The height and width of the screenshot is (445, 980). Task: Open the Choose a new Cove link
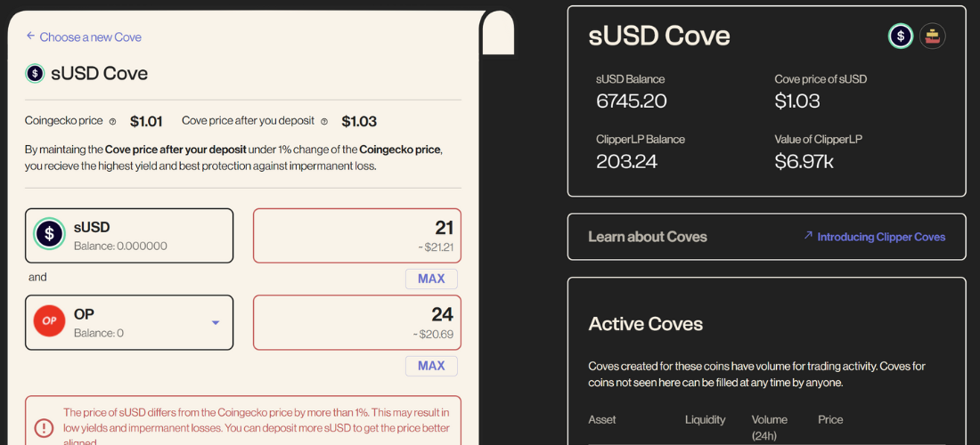[x=90, y=37]
